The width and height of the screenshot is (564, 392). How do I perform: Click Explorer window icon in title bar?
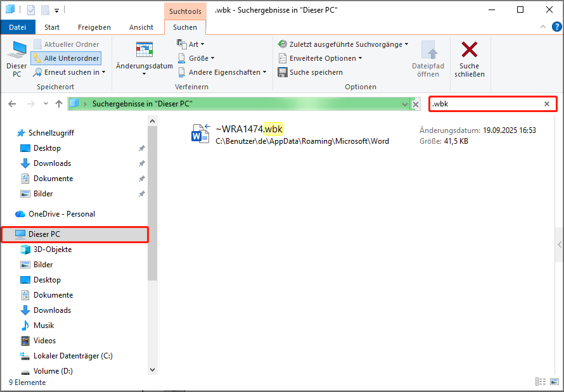click(10, 9)
